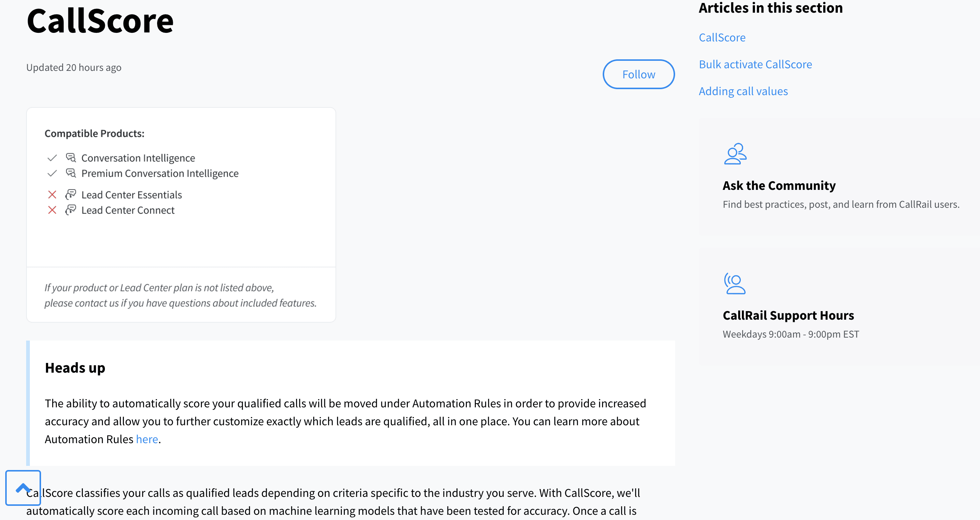The height and width of the screenshot is (520, 980).
Task: Click the Premium Conversation Intelligence chat icon
Action: pyautogui.click(x=71, y=173)
